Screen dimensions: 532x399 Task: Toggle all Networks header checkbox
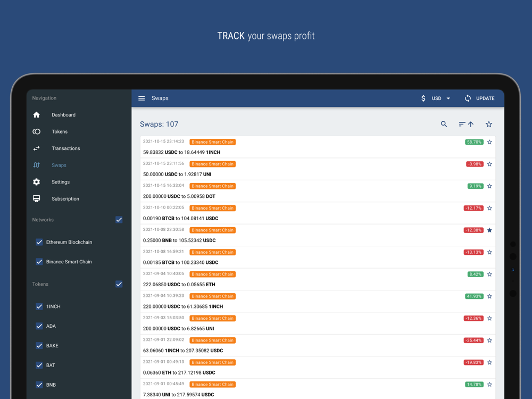pyautogui.click(x=119, y=220)
